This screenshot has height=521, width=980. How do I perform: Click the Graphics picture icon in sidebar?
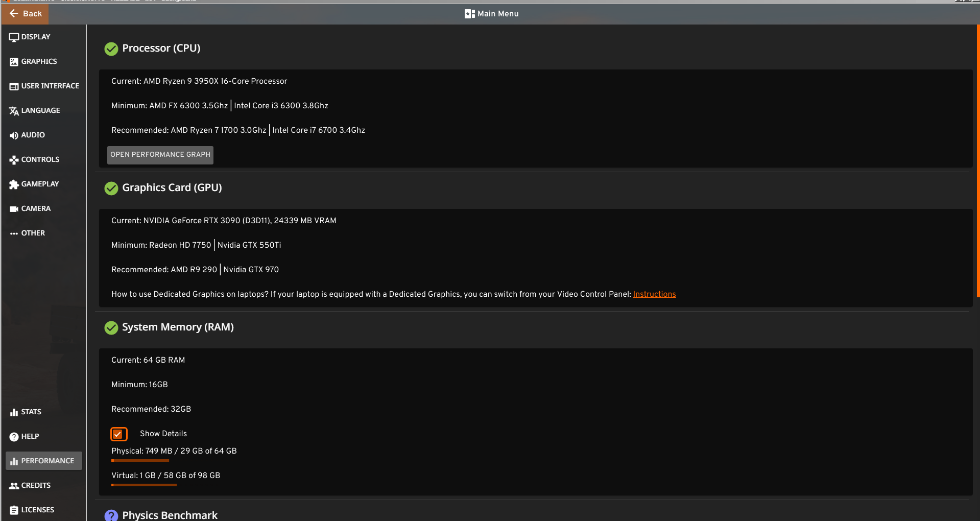[14, 62]
